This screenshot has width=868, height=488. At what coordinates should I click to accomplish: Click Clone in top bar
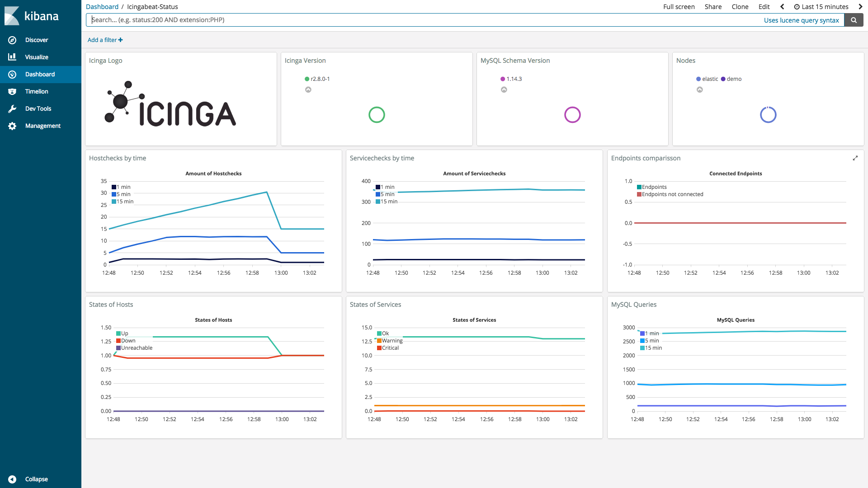tap(740, 7)
